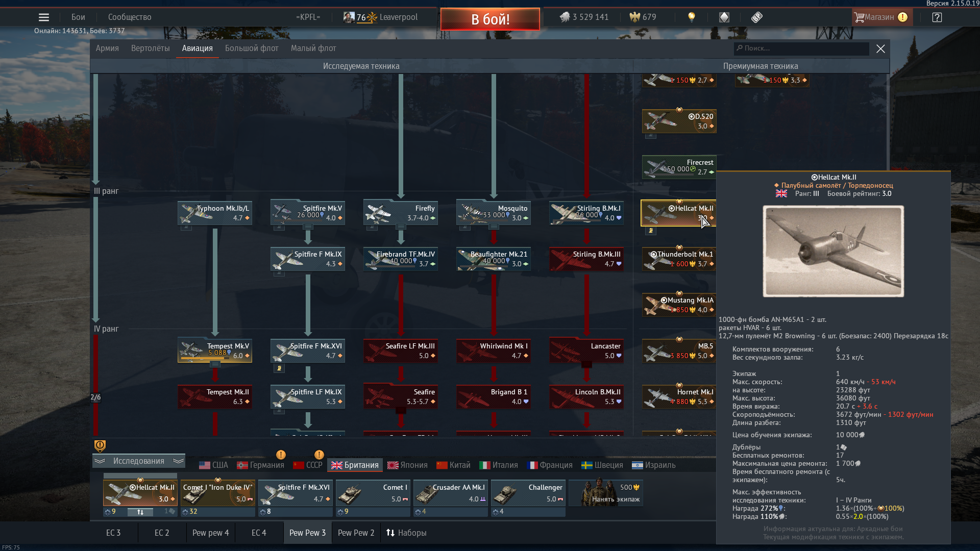Viewport: 980px width, 551px height.
Task: Open the warbonds diamond icon
Action: [x=724, y=17]
